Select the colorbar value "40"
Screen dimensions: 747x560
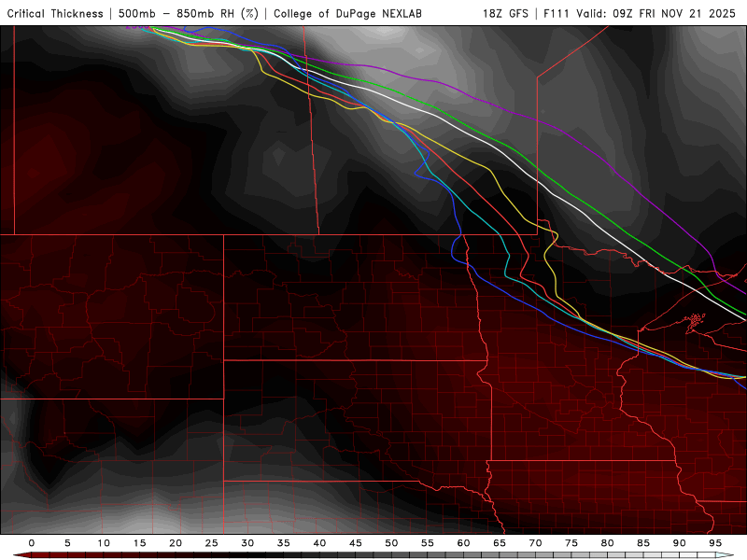[x=319, y=543]
